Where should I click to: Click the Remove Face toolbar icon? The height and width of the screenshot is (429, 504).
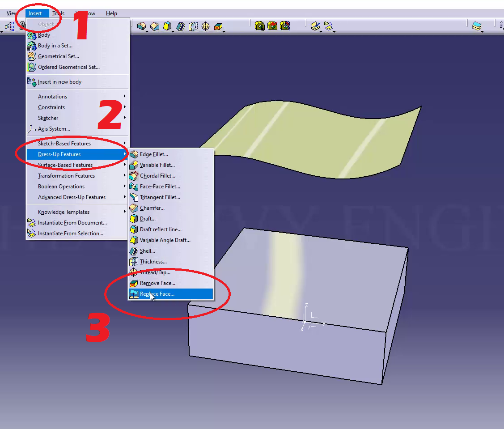[x=218, y=26]
